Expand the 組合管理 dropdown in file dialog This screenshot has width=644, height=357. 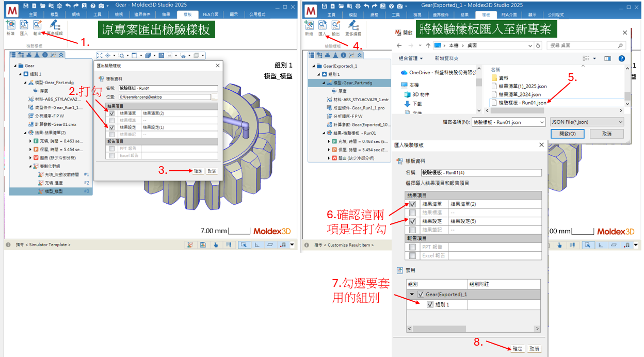coord(411,58)
